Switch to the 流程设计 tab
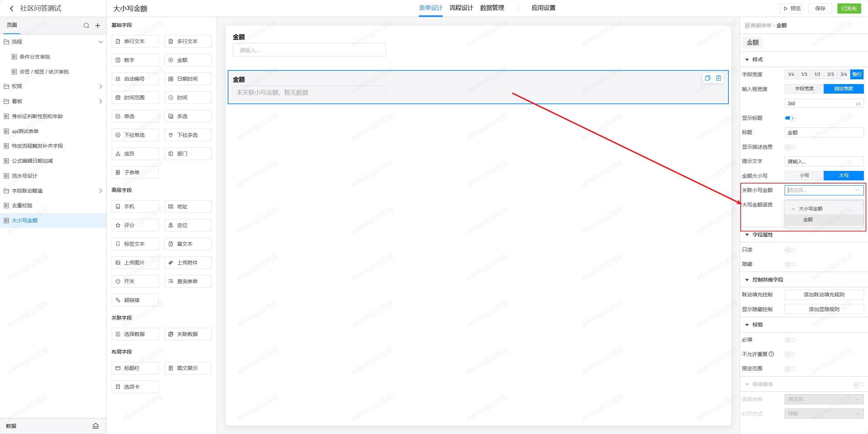This screenshot has width=868, height=434. [x=461, y=8]
